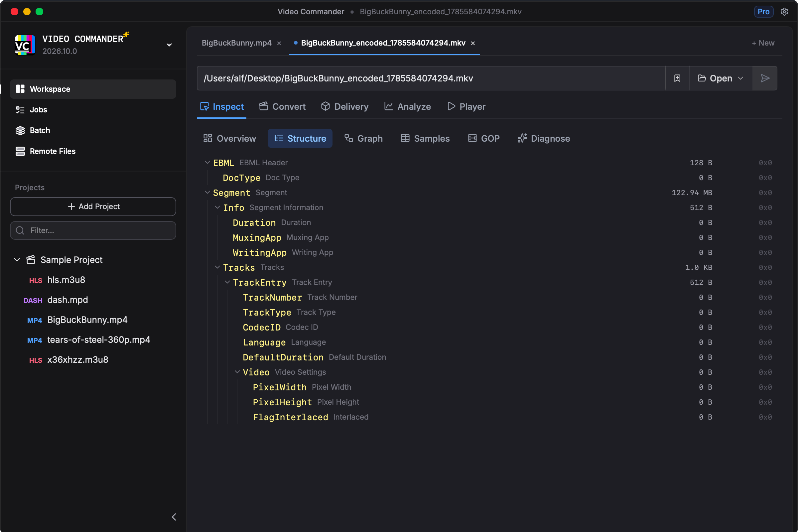Open the GOP sub-tab
The height and width of the screenshot is (532, 798).
(x=483, y=138)
